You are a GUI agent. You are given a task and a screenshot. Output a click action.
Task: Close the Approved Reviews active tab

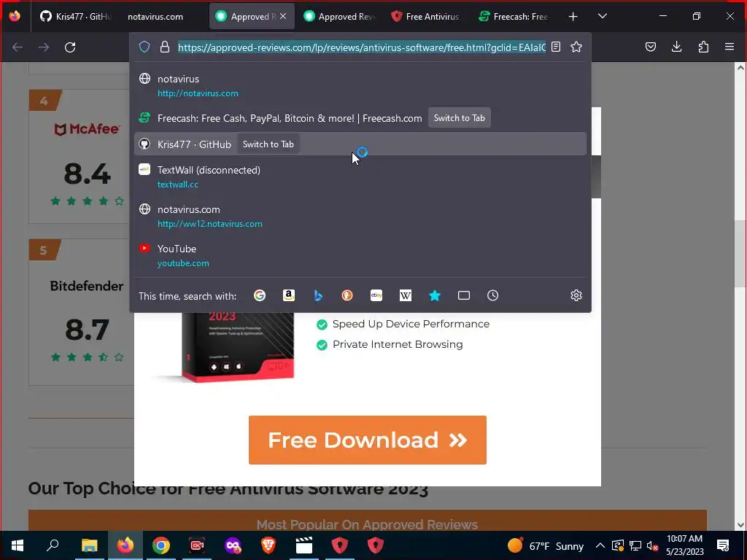[x=283, y=16]
